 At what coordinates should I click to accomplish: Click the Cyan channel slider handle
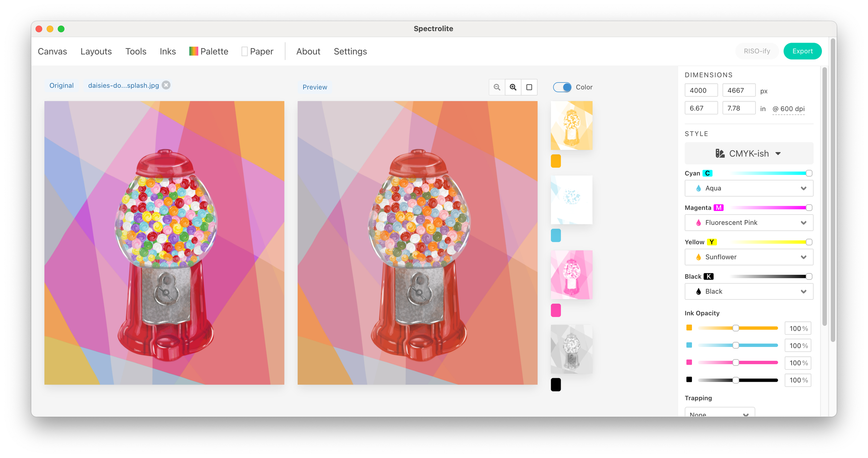tap(809, 173)
